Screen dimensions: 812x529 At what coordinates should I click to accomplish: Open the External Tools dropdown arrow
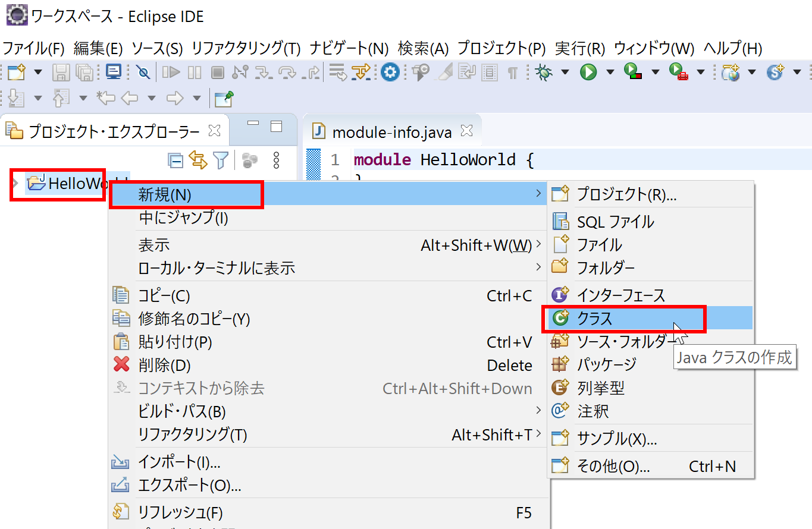[x=701, y=73]
